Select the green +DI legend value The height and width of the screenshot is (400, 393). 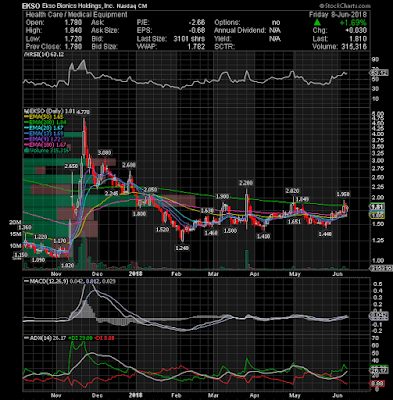click(x=80, y=338)
